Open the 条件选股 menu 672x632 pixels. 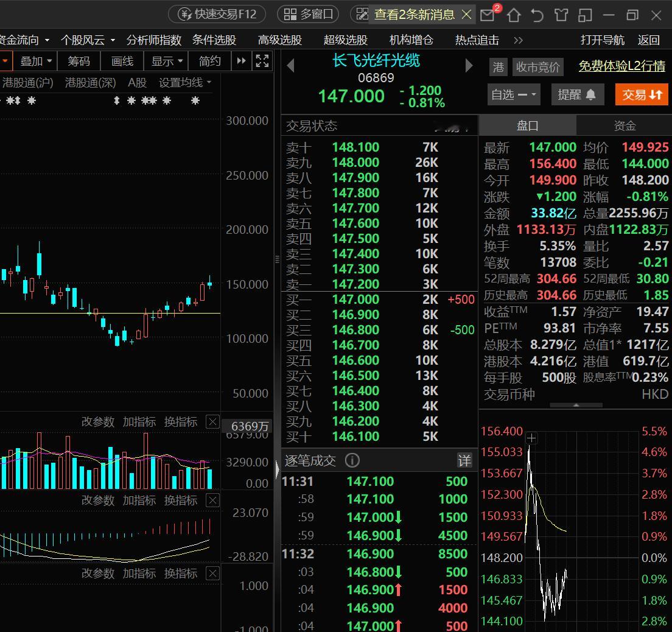tap(214, 40)
